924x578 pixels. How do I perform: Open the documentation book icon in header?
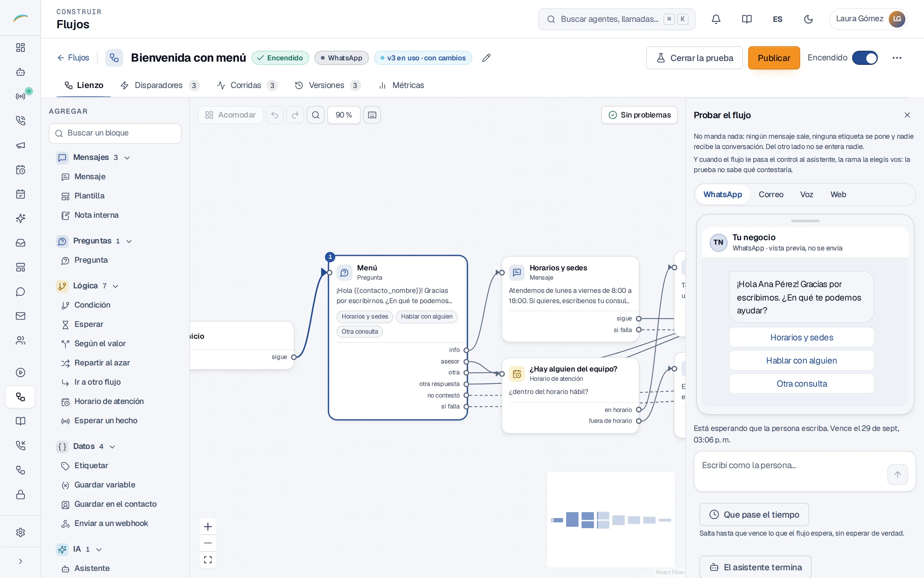(x=747, y=19)
